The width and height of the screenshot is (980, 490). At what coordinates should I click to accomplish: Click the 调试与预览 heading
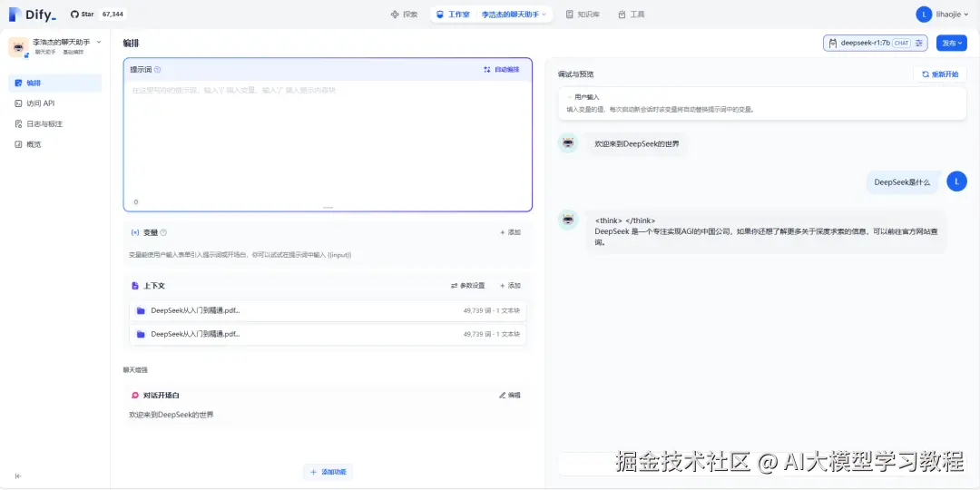click(x=575, y=73)
